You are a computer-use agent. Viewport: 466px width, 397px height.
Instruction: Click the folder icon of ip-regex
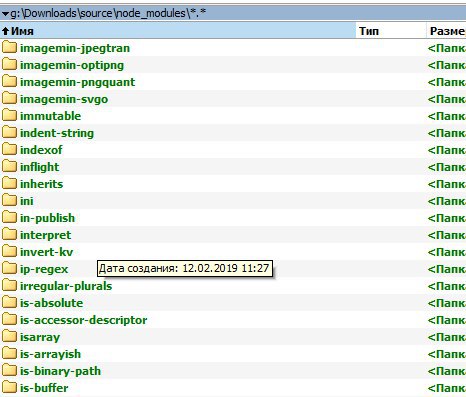point(9,268)
